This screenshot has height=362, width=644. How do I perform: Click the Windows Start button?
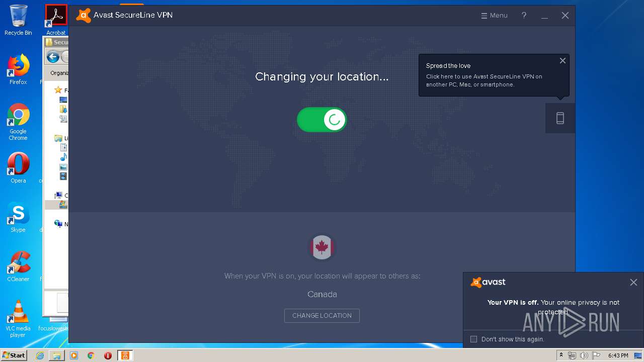click(x=14, y=355)
